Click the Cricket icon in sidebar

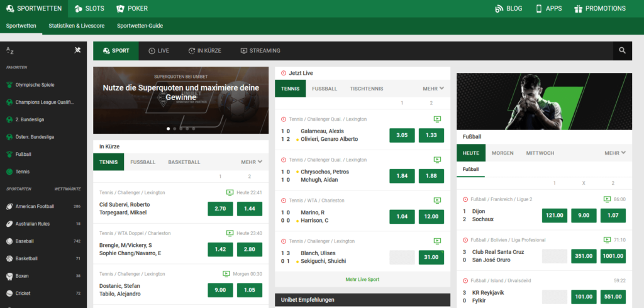click(x=9, y=293)
